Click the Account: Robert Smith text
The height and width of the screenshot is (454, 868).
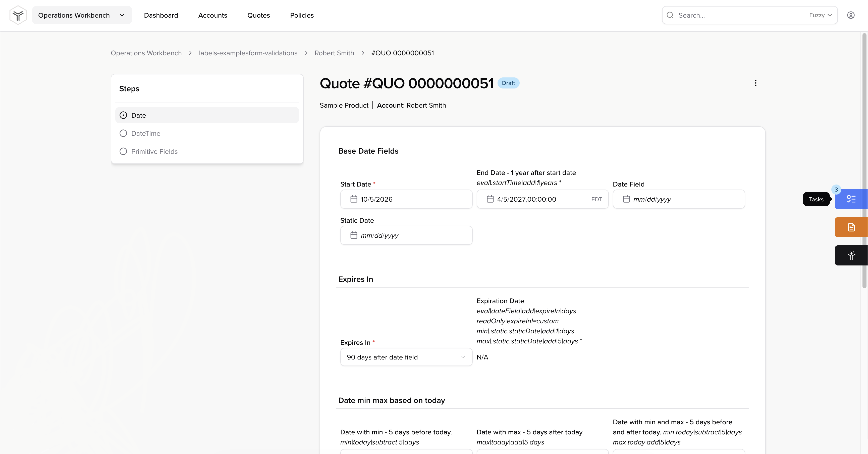point(411,105)
